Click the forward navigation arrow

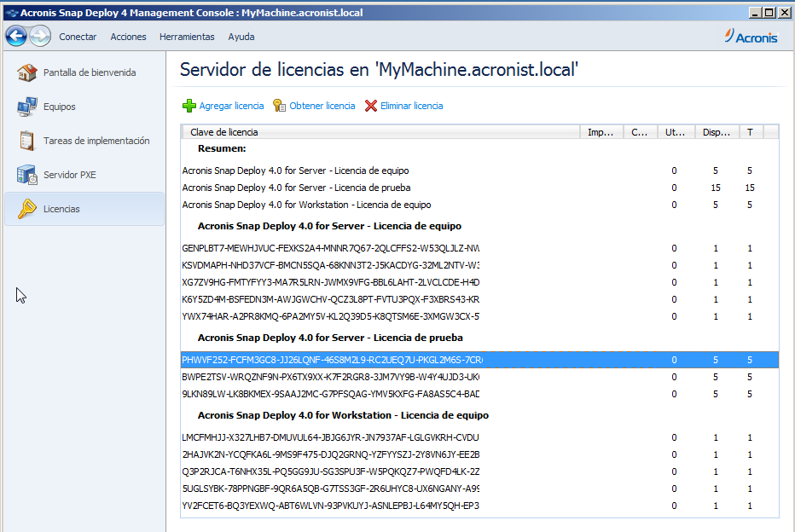[x=39, y=36]
